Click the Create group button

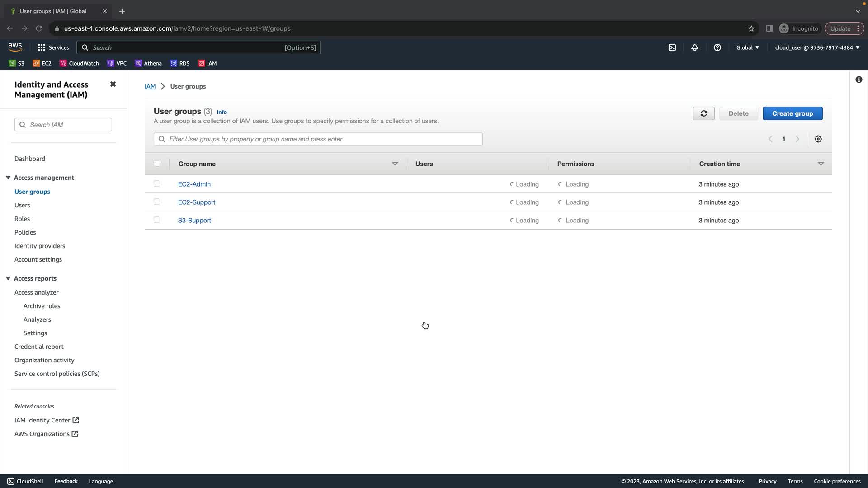[792, 113]
